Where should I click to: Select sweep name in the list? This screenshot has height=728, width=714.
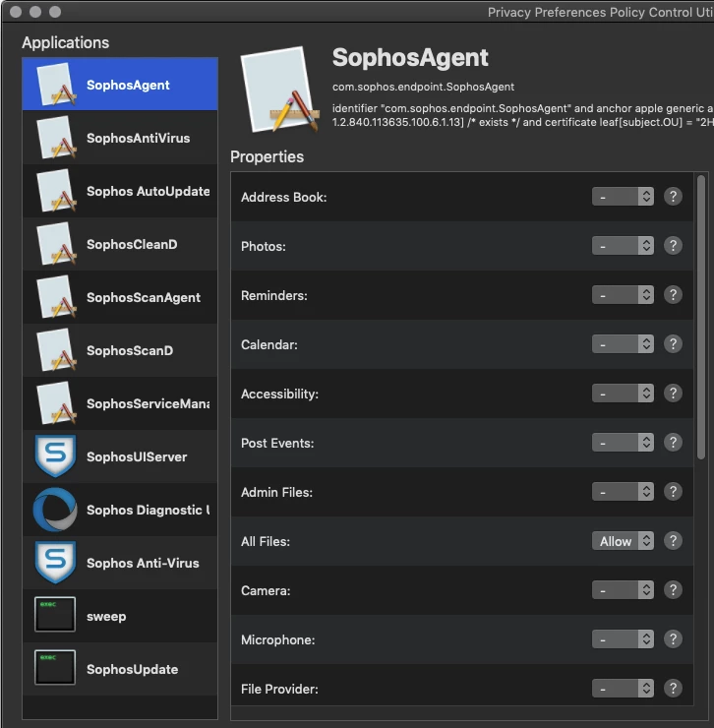pyautogui.click(x=106, y=617)
